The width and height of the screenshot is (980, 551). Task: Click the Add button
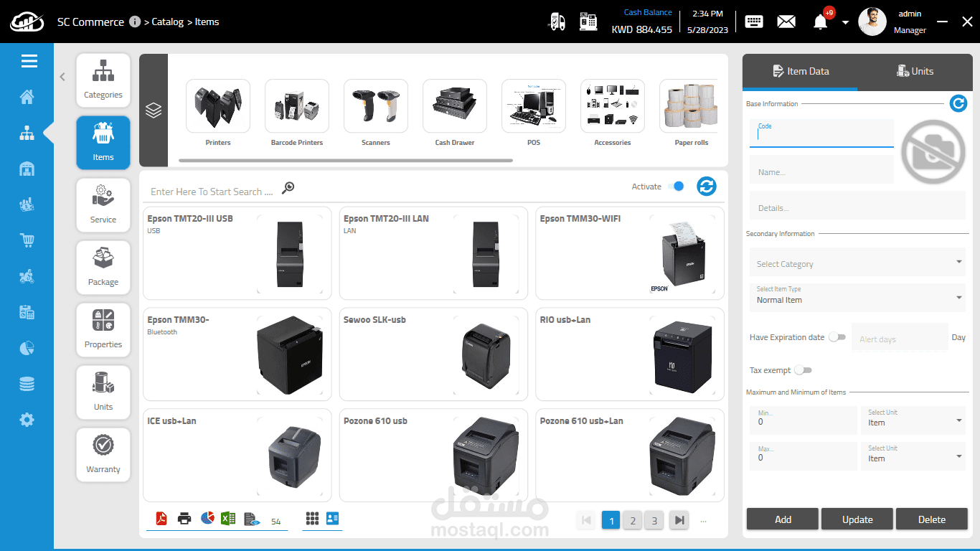[x=783, y=519]
